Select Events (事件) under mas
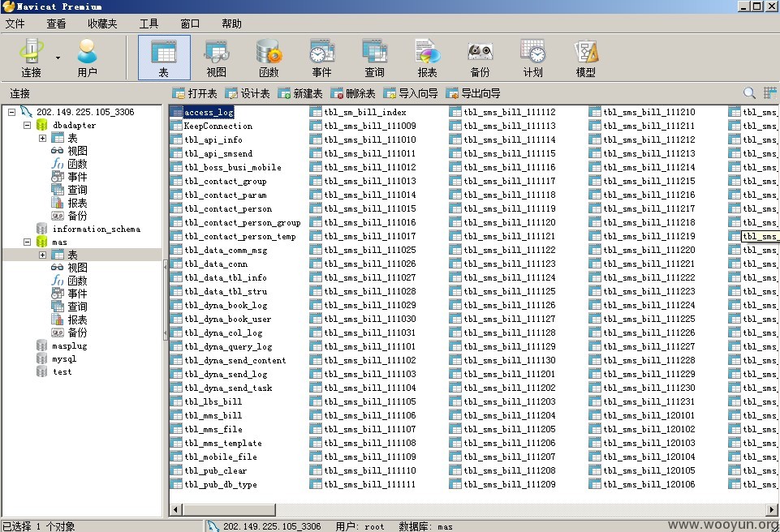Image resolution: width=780 pixels, height=532 pixels. click(77, 294)
